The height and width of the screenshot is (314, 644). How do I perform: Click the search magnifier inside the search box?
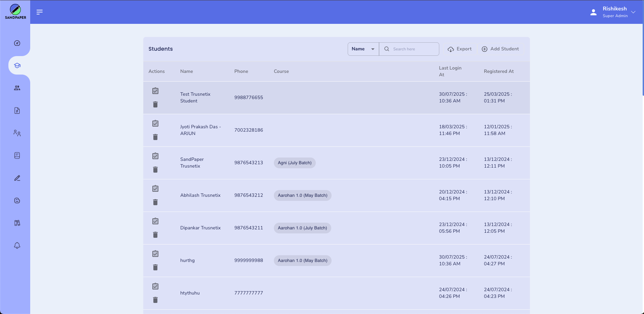[387, 49]
